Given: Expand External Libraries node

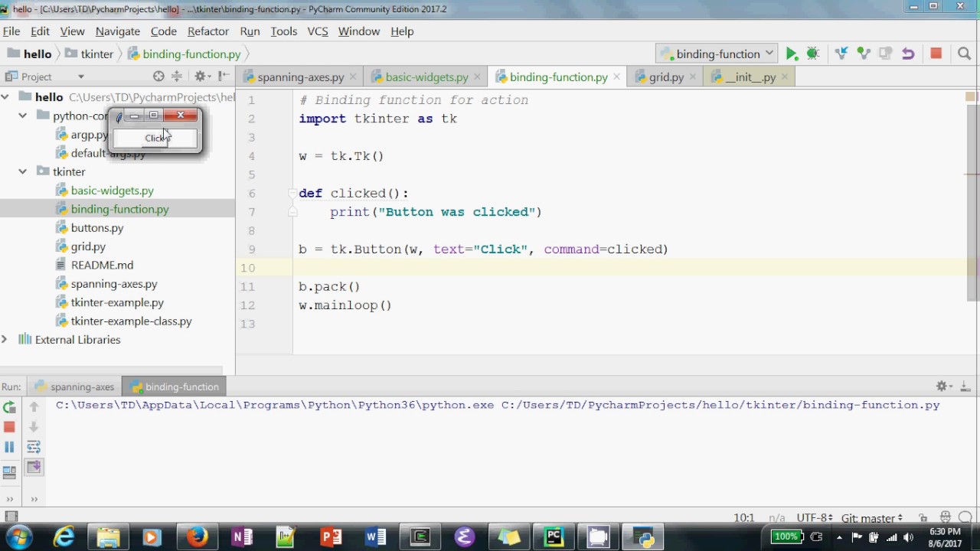Looking at the screenshot, I should [5, 339].
